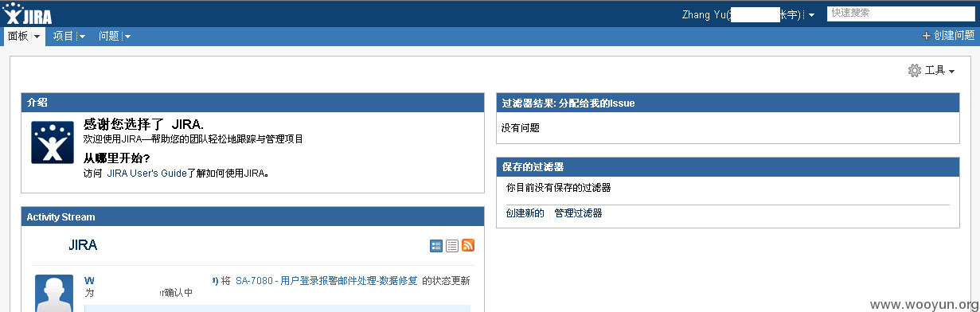Click the 从哪里开始? heading

(x=117, y=158)
